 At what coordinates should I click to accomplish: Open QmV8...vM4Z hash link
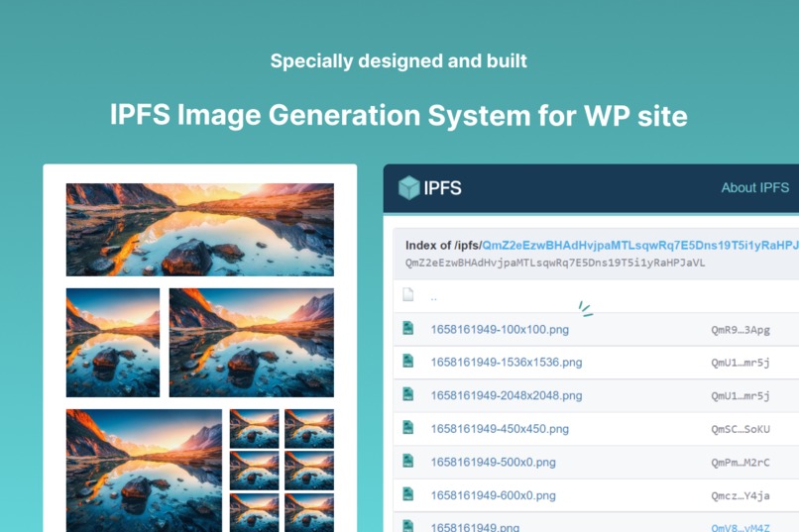point(741,528)
